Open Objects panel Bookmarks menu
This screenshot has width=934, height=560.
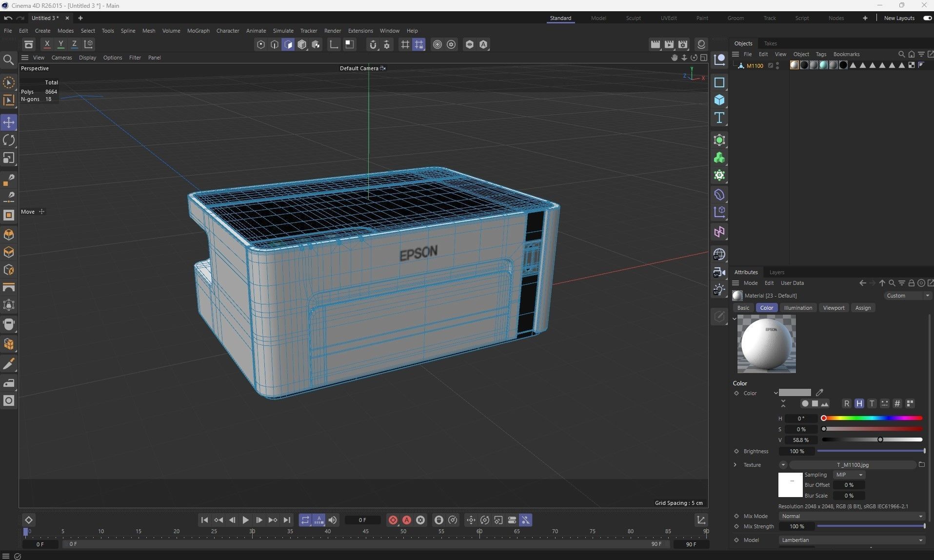846,54
